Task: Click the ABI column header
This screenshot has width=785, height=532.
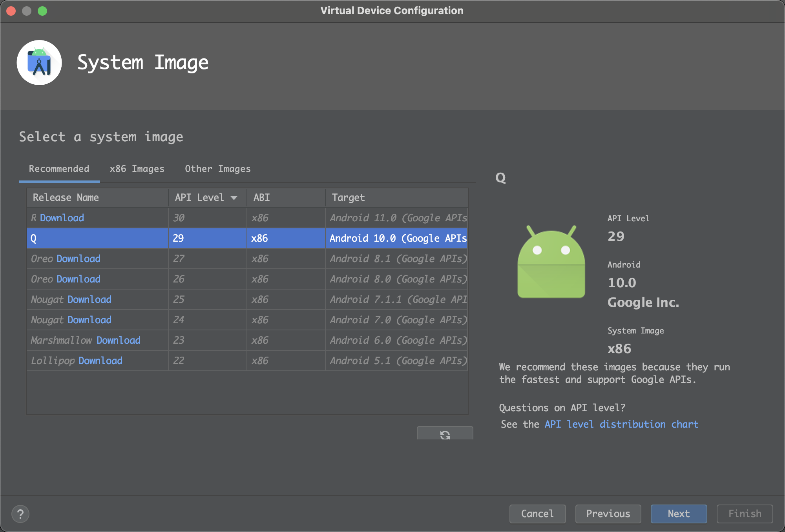Action: (x=286, y=197)
